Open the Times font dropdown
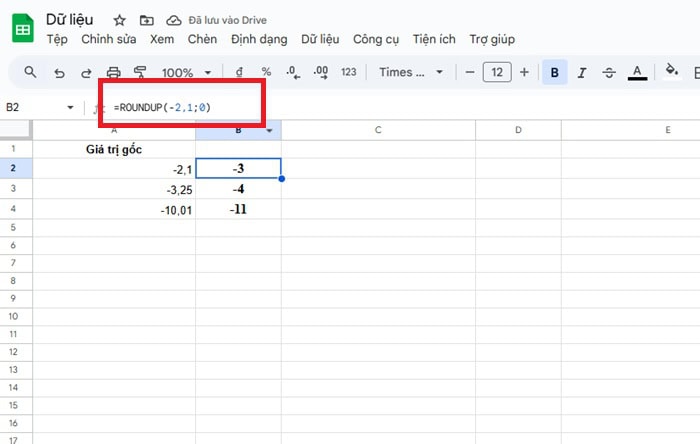 (x=411, y=72)
